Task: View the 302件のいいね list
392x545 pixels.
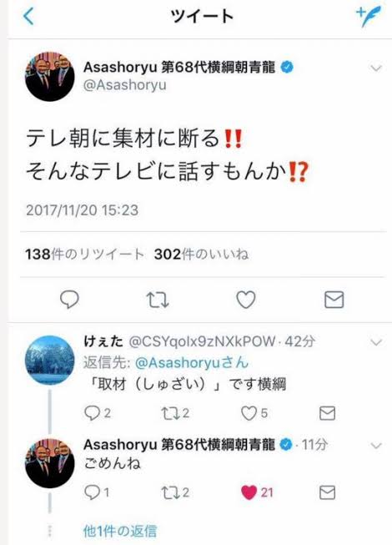Action: 201,254
